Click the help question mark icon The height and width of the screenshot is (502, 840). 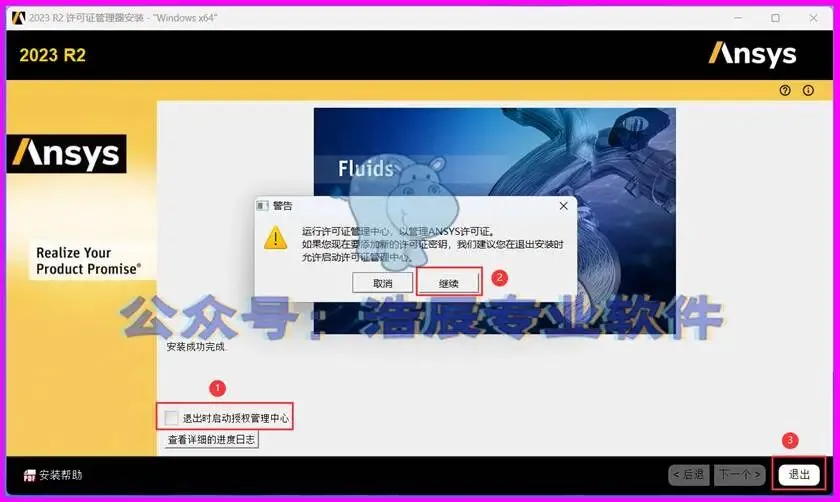[785, 91]
